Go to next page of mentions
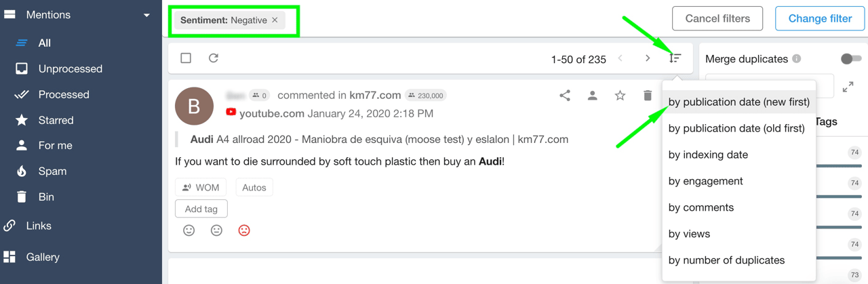This screenshot has height=284, width=868. pyautogui.click(x=648, y=58)
